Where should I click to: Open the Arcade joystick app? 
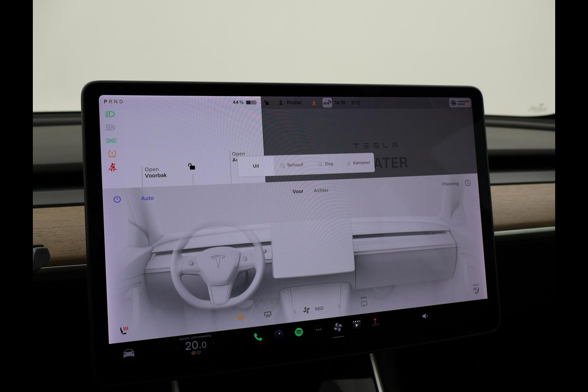pyautogui.click(x=376, y=322)
